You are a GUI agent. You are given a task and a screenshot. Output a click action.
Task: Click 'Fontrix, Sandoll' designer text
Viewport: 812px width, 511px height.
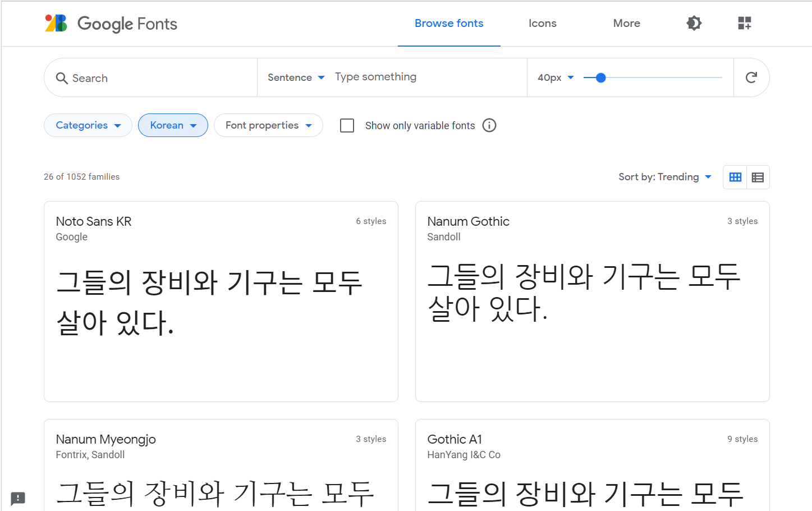point(90,455)
